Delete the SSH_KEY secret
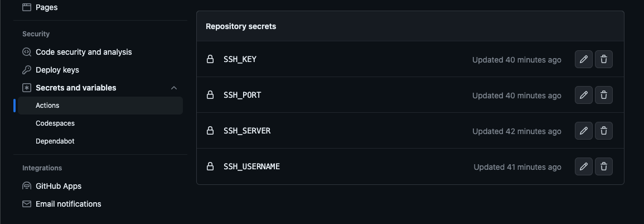This screenshot has height=224, width=644. tap(604, 59)
